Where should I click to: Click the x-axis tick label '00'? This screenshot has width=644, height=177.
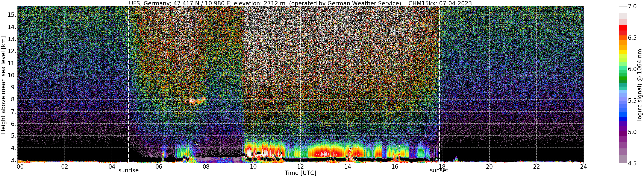point(20,166)
